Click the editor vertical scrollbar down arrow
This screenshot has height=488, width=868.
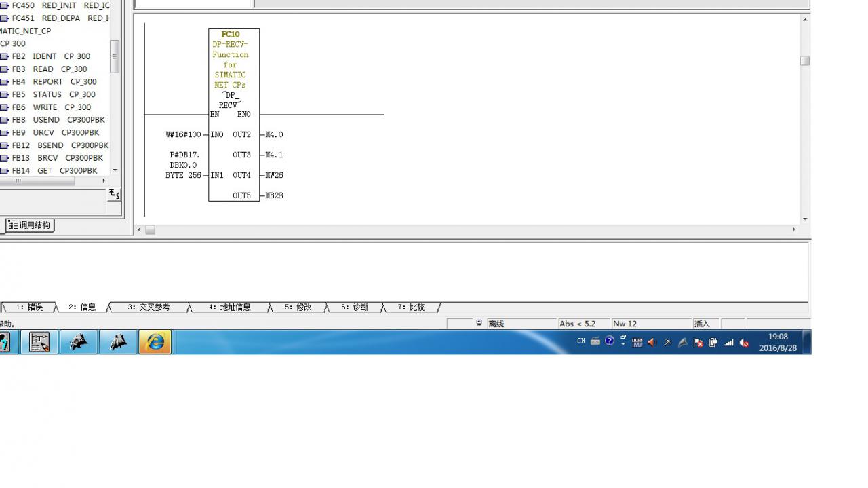(x=805, y=219)
